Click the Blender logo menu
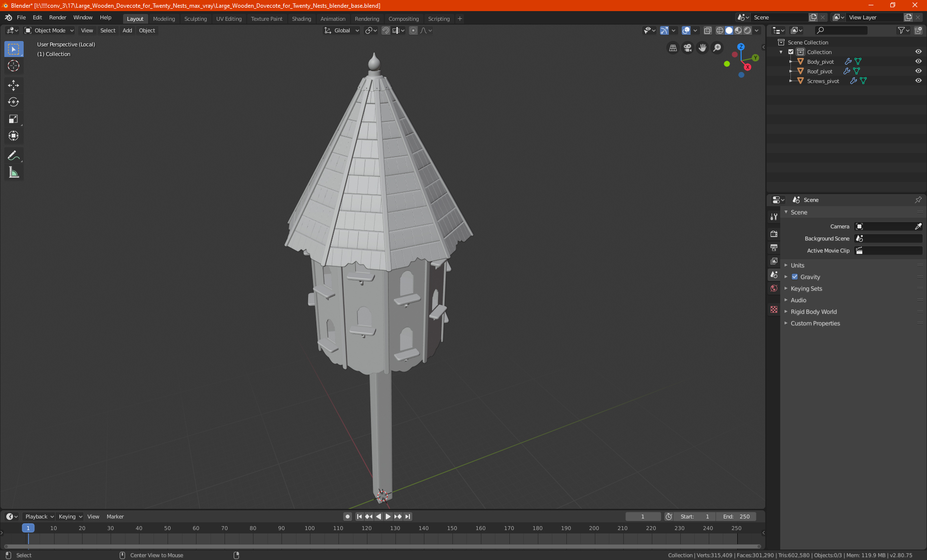The height and width of the screenshot is (560, 927). (x=8, y=17)
